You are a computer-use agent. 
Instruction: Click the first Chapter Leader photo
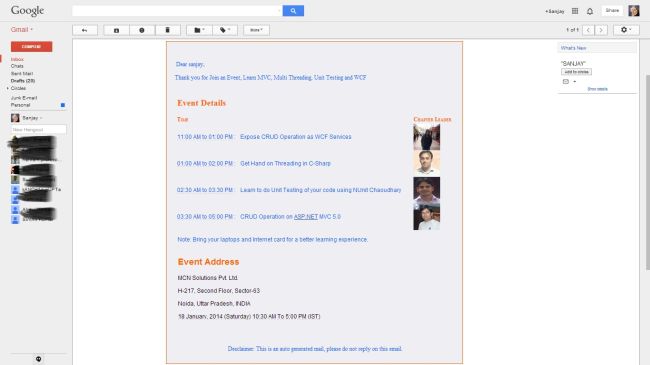[x=427, y=137]
